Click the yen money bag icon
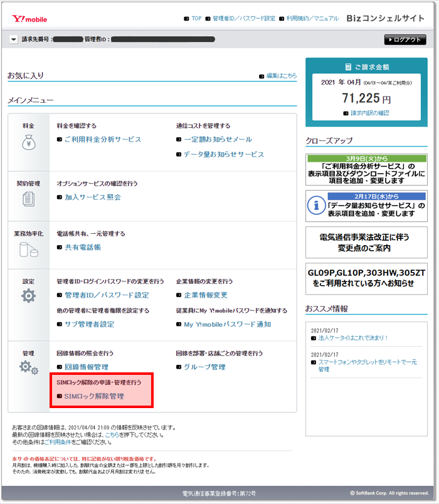The width and height of the screenshot is (439, 504). click(28, 144)
